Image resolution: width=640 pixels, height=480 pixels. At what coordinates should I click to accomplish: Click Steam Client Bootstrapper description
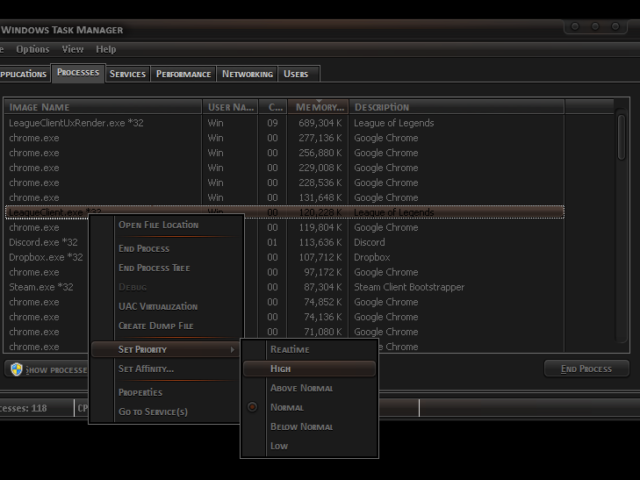pyautogui.click(x=409, y=287)
